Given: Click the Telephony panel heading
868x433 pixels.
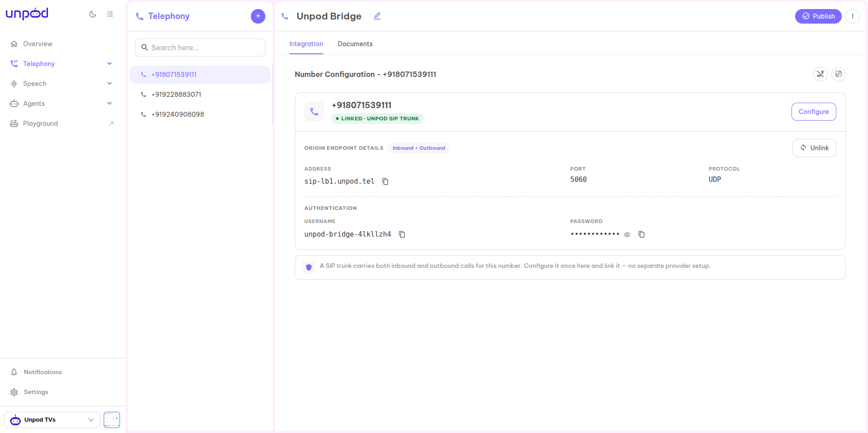Looking at the screenshot, I should [169, 16].
